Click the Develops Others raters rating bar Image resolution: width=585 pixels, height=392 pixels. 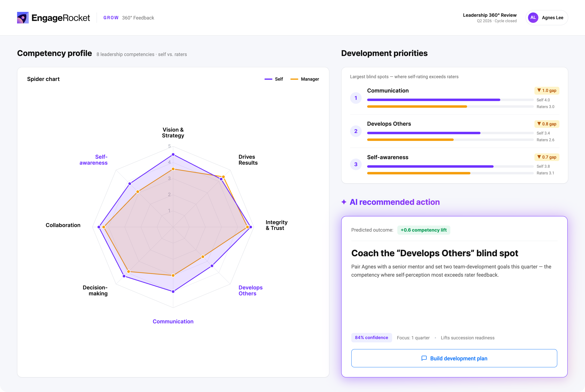[x=410, y=140]
